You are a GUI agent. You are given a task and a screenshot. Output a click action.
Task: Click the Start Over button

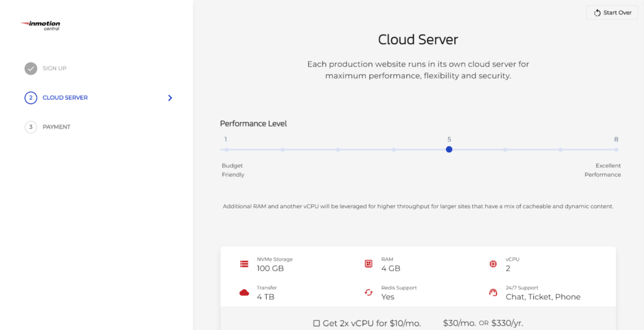pos(612,13)
